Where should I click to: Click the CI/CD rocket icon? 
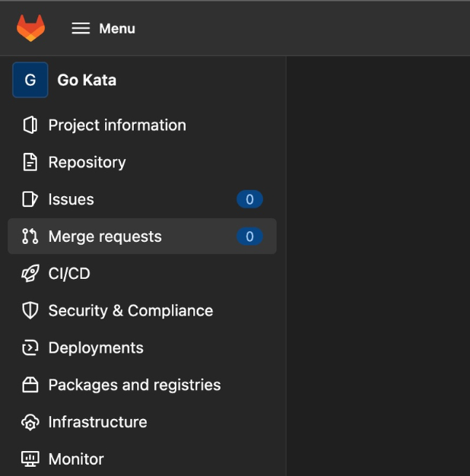[30, 274]
